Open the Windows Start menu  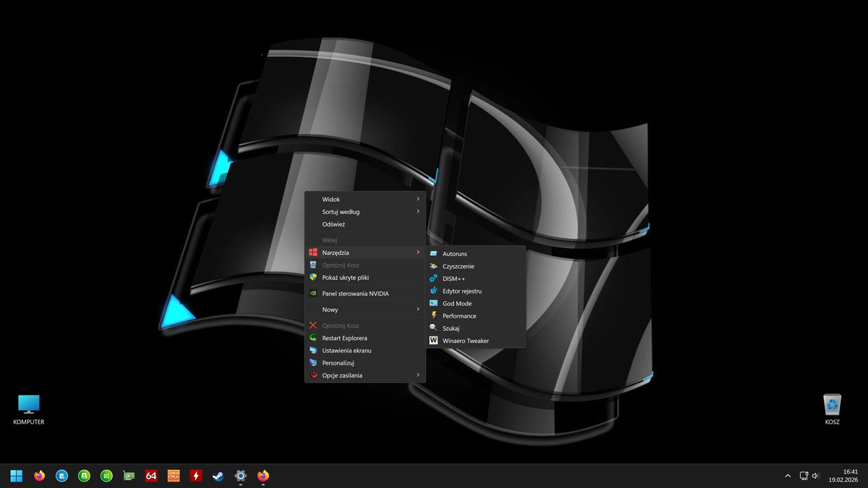click(x=16, y=476)
